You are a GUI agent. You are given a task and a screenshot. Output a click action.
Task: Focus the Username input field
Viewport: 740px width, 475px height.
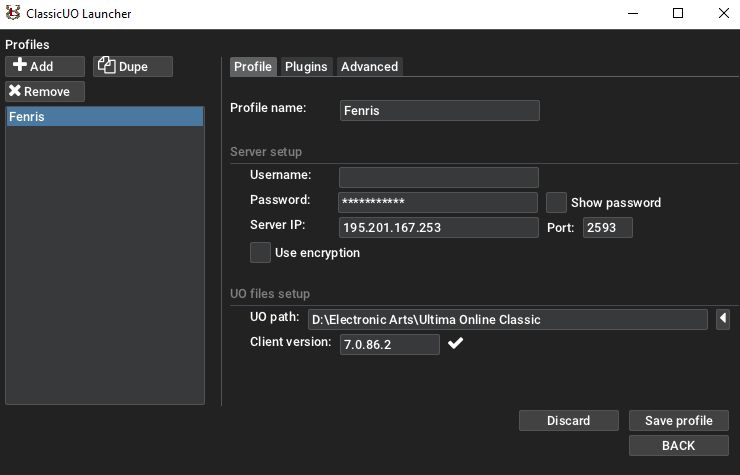click(439, 178)
